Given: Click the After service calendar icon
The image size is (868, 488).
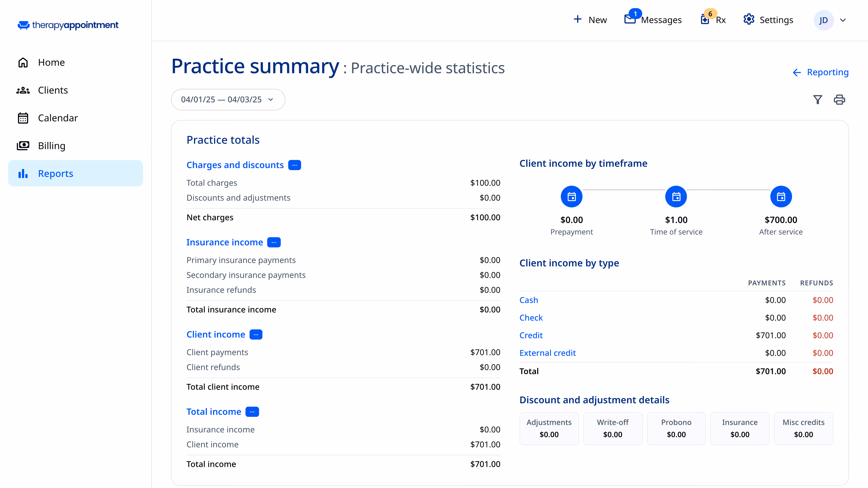Looking at the screenshot, I should (781, 197).
